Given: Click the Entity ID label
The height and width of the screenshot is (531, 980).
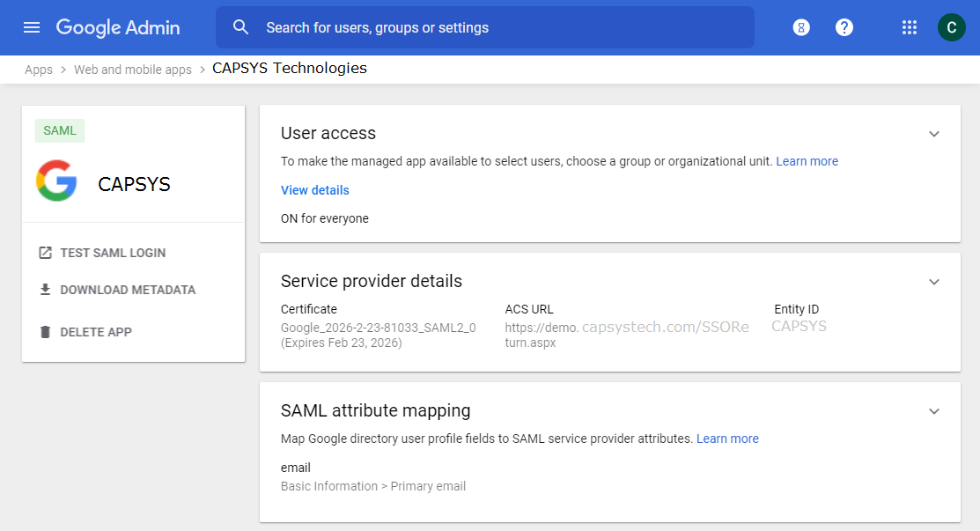Looking at the screenshot, I should click(796, 309).
